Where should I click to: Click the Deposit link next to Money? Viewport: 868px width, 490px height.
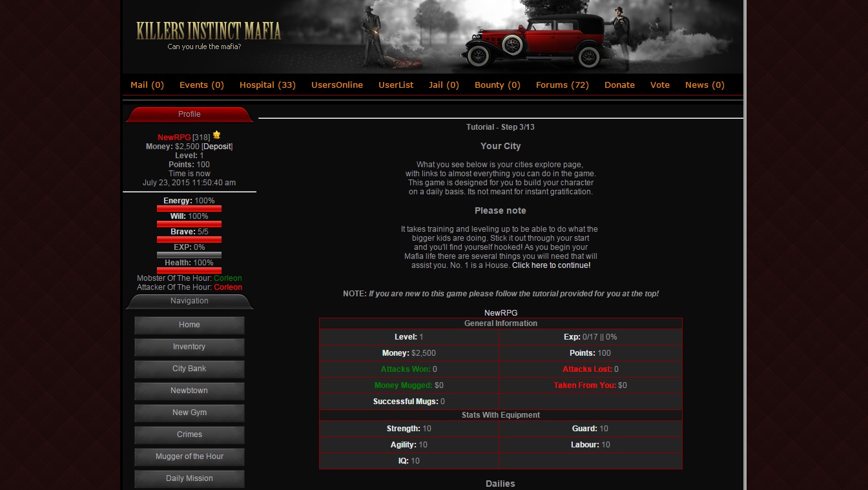(217, 147)
